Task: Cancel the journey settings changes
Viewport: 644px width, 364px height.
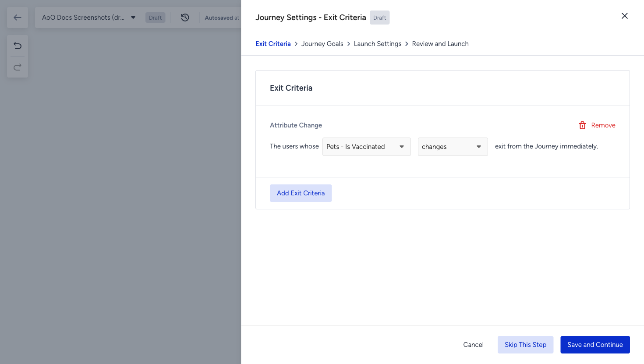Action: pos(474,345)
